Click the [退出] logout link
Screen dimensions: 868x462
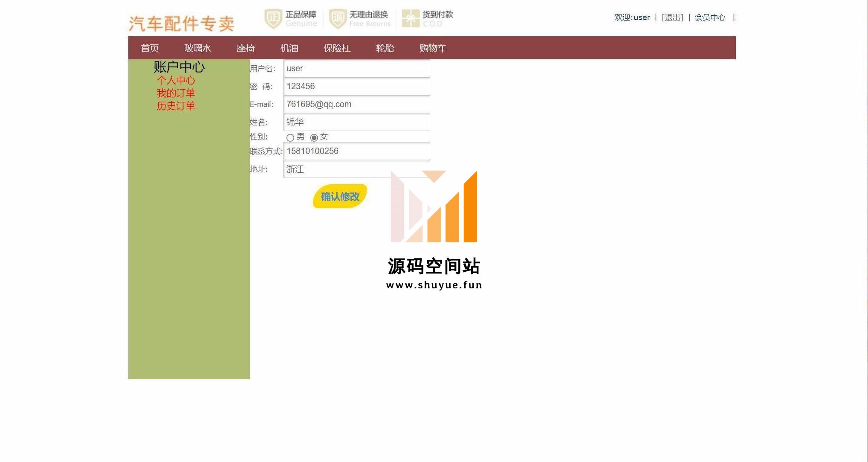coord(672,17)
